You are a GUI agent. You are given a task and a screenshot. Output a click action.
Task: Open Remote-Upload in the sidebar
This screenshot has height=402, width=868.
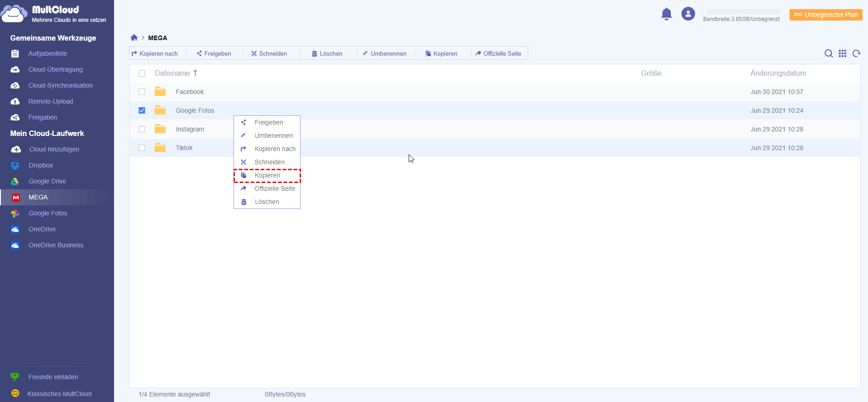click(51, 101)
